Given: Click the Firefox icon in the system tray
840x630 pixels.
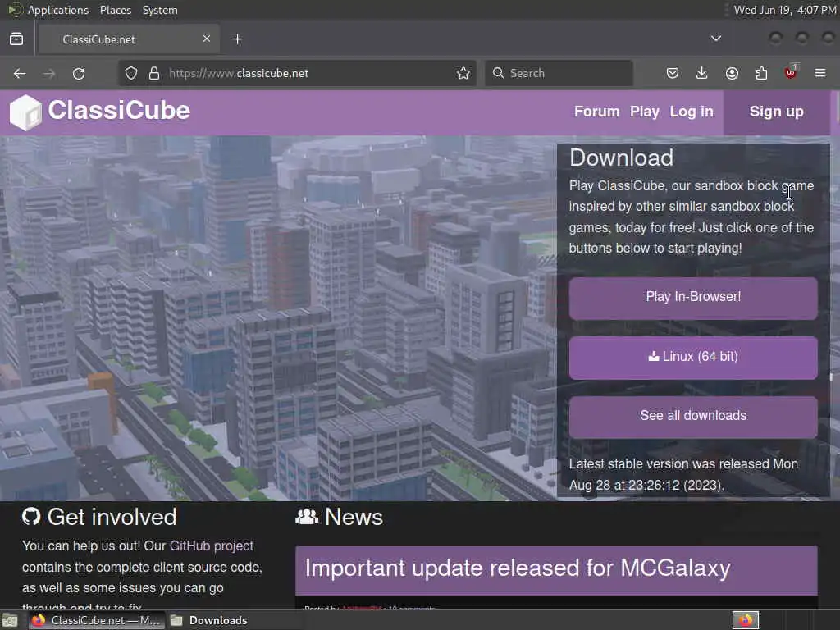Looking at the screenshot, I should pos(746,620).
